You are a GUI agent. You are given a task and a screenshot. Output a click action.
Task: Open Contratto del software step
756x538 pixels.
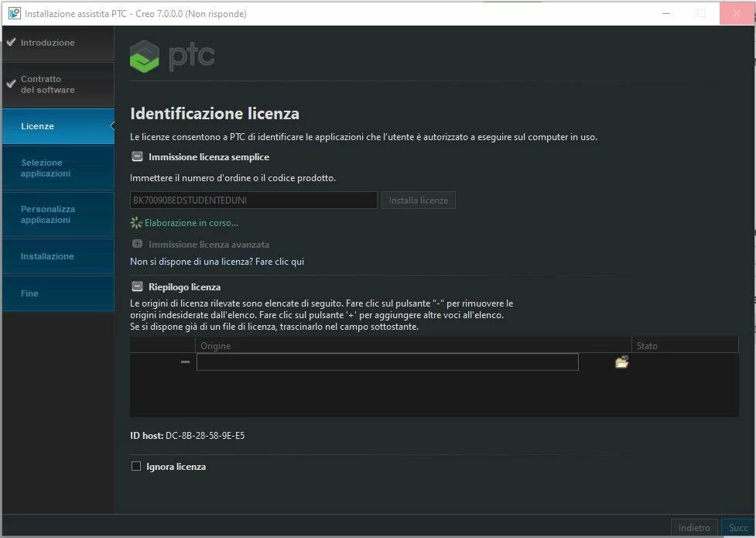click(58, 84)
